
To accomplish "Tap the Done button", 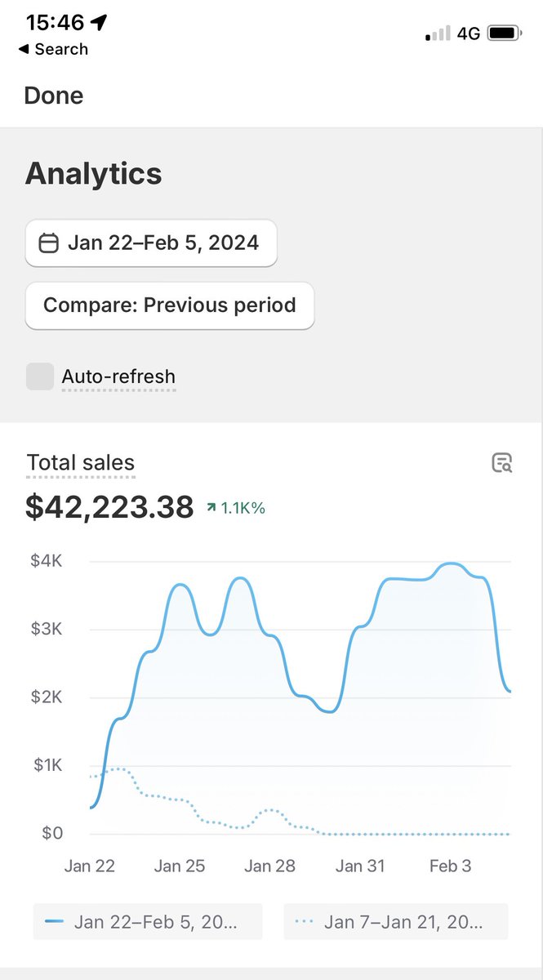I will pos(54,96).
